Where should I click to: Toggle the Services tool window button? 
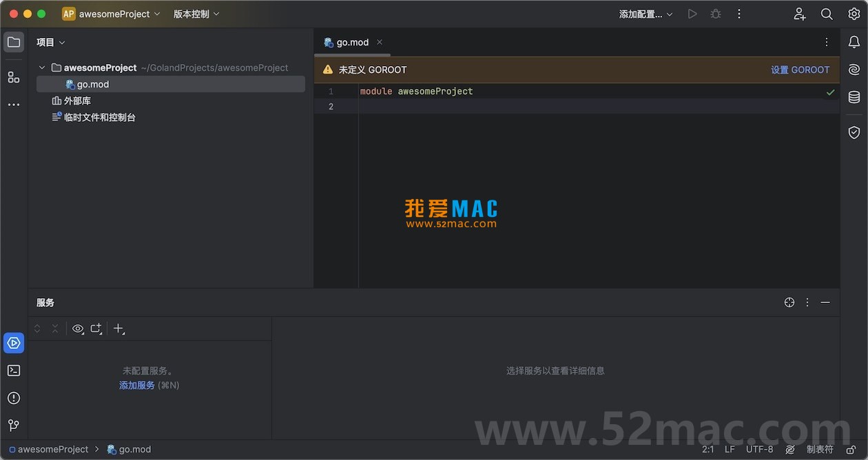(x=14, y=343)
